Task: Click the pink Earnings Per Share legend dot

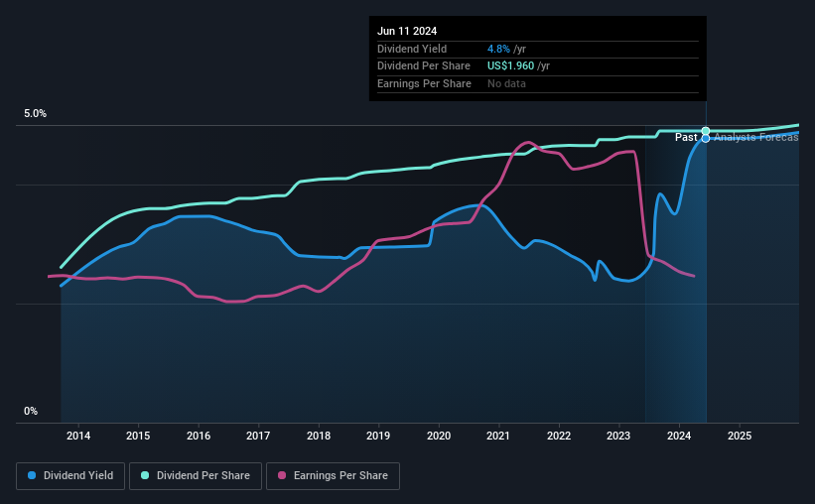Action: [282, 475]
